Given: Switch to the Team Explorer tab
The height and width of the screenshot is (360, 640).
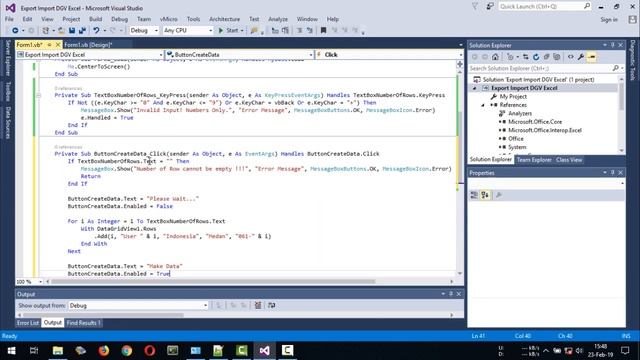Looking at the screenshot, I should [x=534, y=160].
